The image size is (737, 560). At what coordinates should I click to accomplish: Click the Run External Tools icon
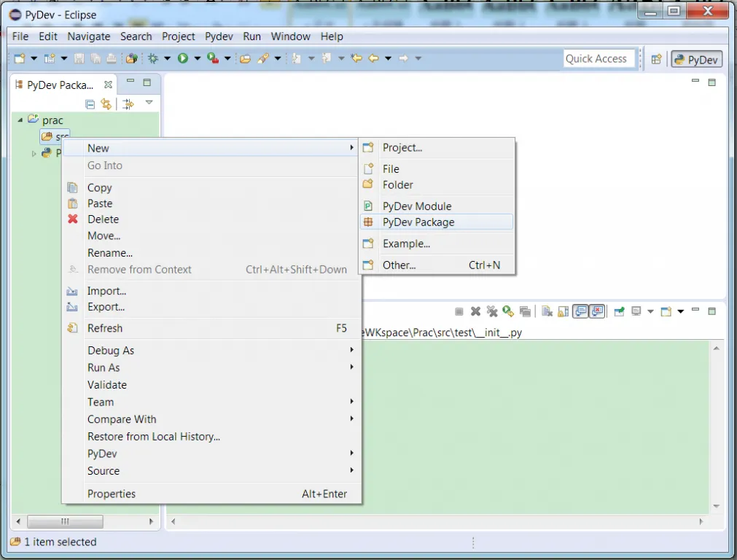click(x=213, y=58)
